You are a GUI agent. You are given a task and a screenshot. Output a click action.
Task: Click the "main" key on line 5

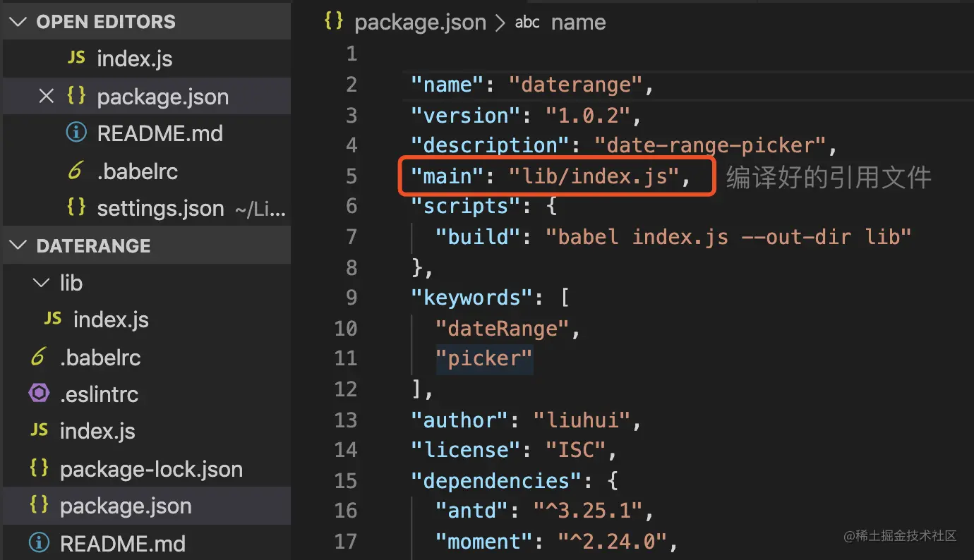click(x=447, y=176)
